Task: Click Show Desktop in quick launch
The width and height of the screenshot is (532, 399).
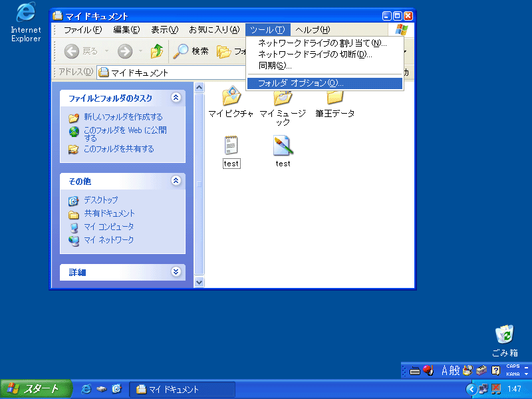Action: click(x=116, y=389)
